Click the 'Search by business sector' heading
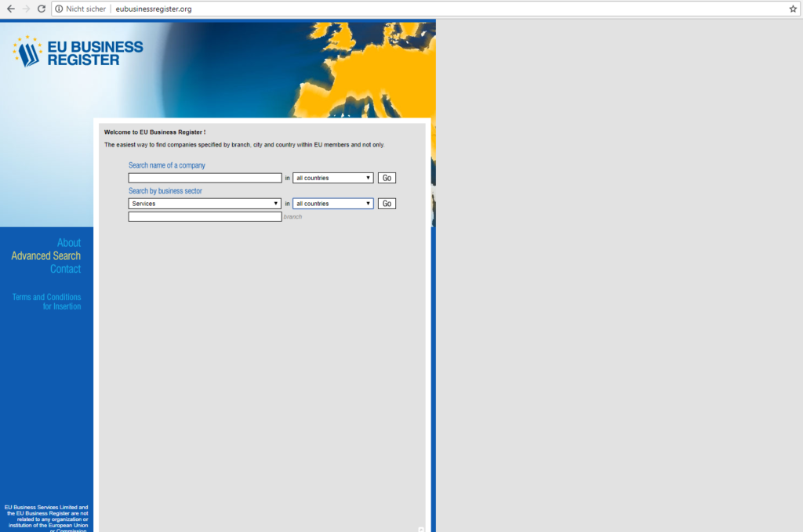Screen dimensions: 803x532 (x=165, y=191)
